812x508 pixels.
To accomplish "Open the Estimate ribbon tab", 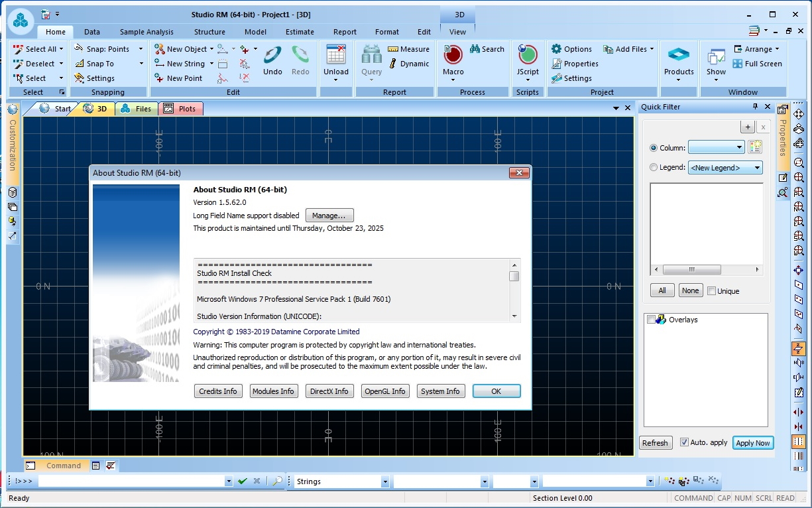I will (300, 32).
